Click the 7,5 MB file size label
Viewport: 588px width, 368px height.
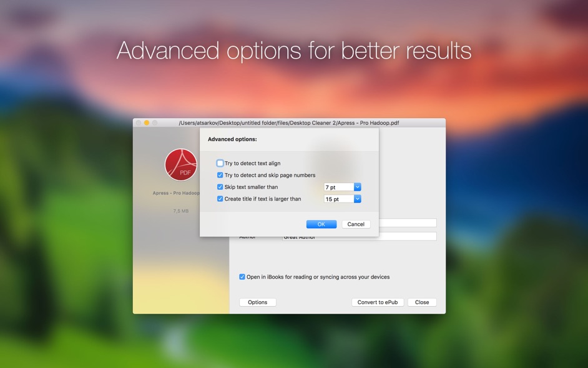pyautogui.click(x=181, y=211)
